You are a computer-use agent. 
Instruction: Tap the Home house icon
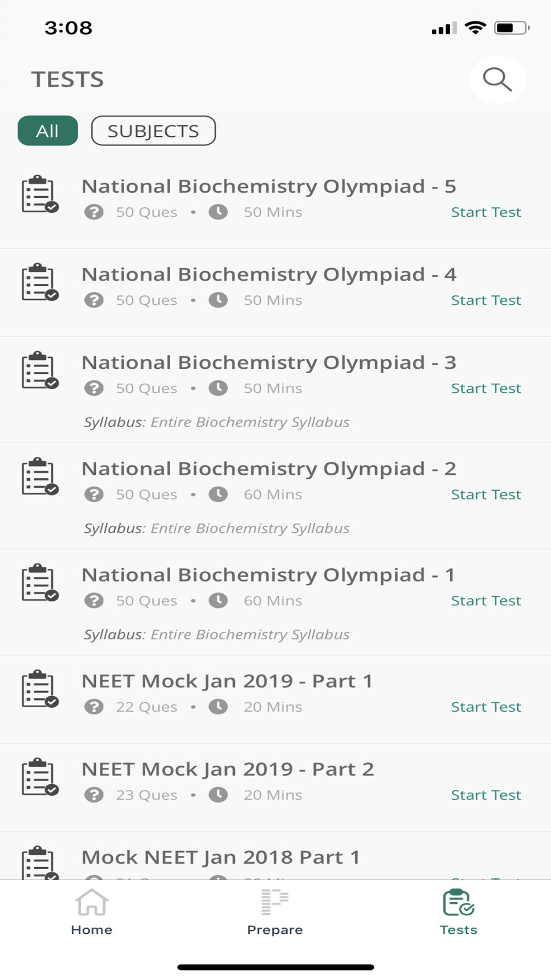tap(91, 902)
